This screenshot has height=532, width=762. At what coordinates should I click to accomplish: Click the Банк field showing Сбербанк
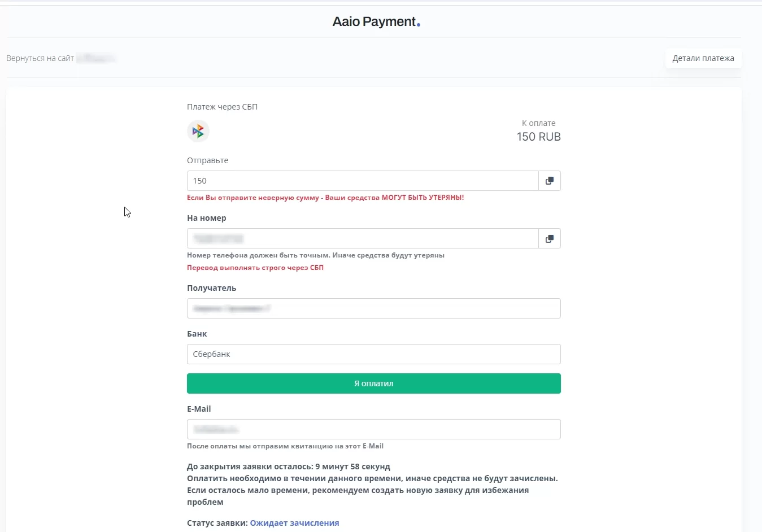click(x=373, y=354)
